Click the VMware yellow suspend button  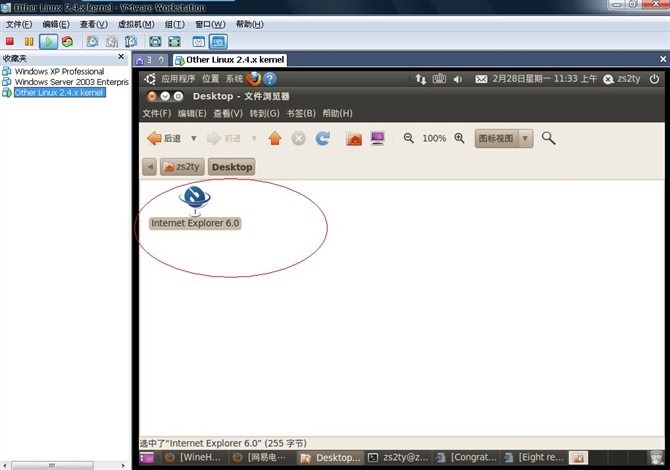point(29,41)
